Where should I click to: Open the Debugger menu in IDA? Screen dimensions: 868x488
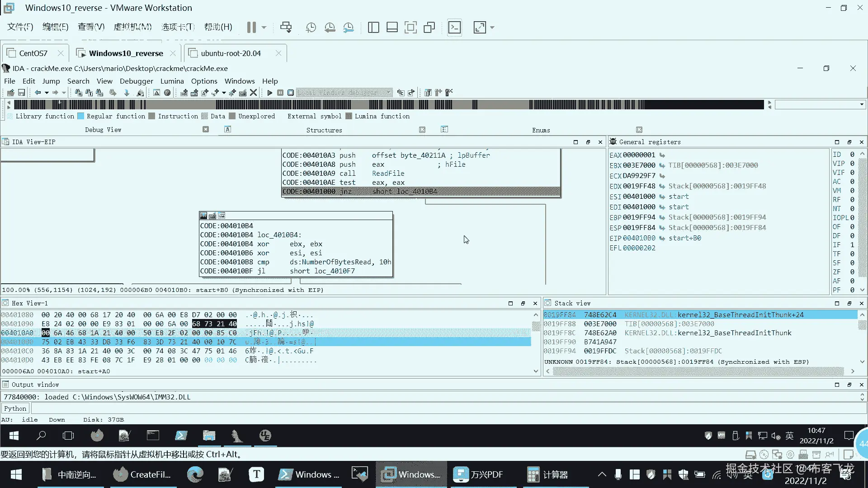(x=136, y=81)
